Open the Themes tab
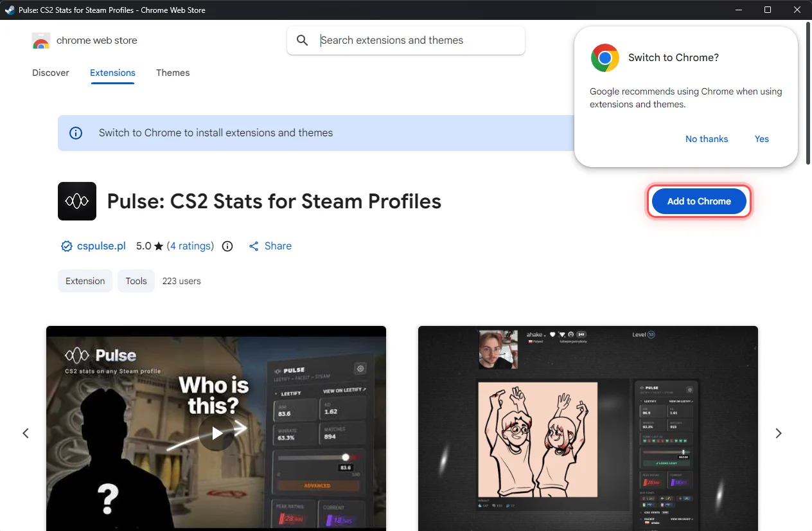This screenshot has height=531, width=812. [x=173, y=73]
